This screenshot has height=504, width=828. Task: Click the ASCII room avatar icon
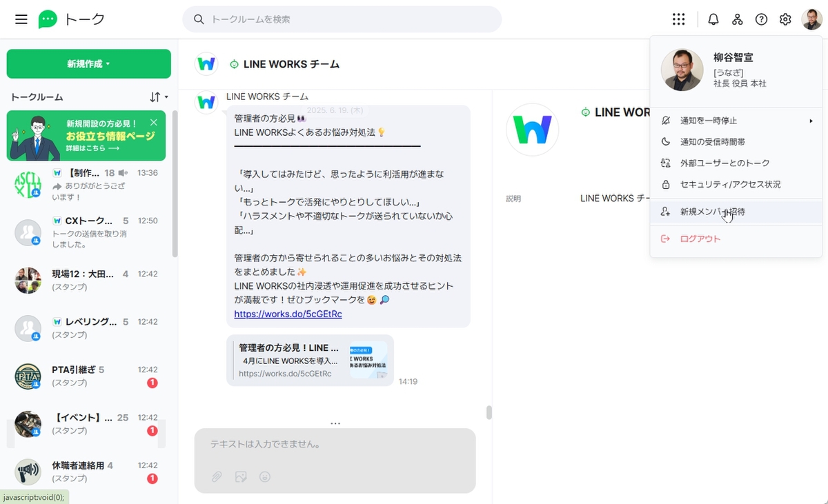(28, 184)
